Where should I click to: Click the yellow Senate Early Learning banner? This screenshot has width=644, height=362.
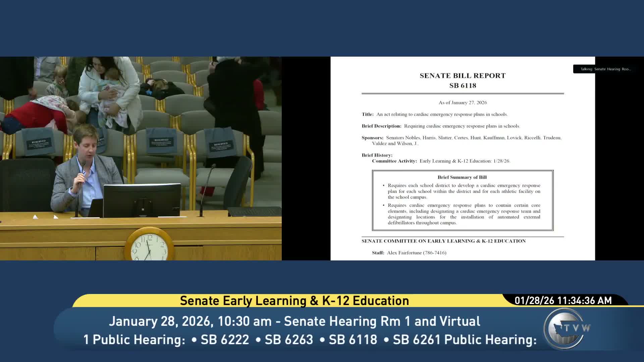pyautogui.click(x=294, y=301)
